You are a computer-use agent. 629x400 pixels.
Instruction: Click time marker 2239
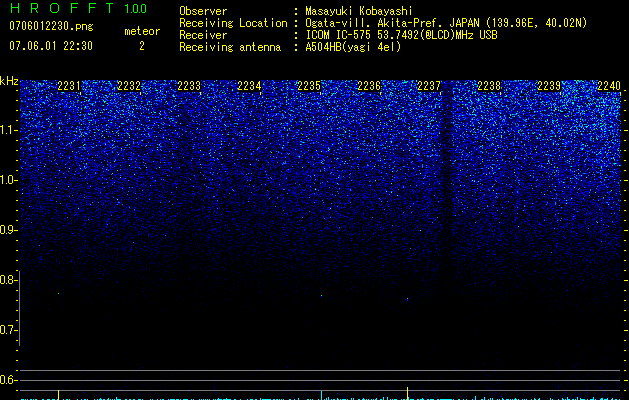[x=549, y=86]
